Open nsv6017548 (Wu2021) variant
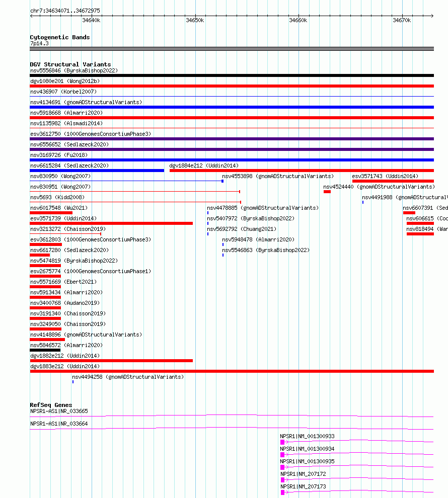This screenshot has height=498, width=448. coord(59,208)
